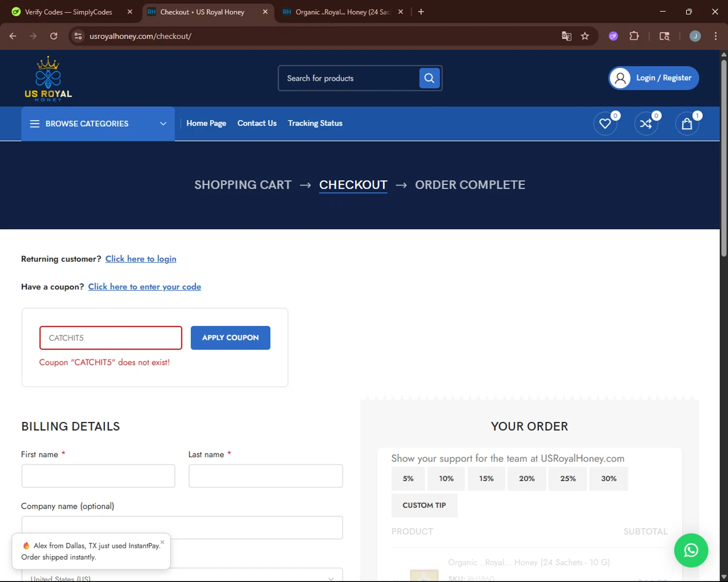The height and width of the screenshot is (582, 728).
Task: Click the user avatar icon in Login button
Action: click(x=620, y=78)
